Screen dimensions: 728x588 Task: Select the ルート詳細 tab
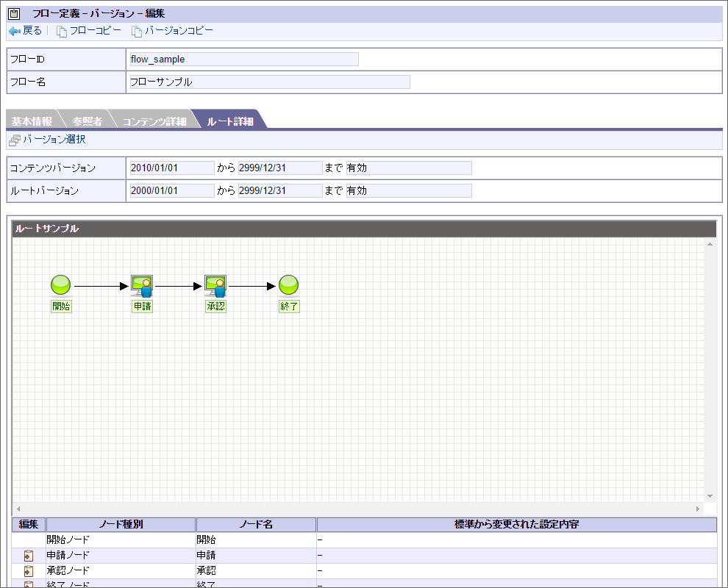tap(230, 121)
